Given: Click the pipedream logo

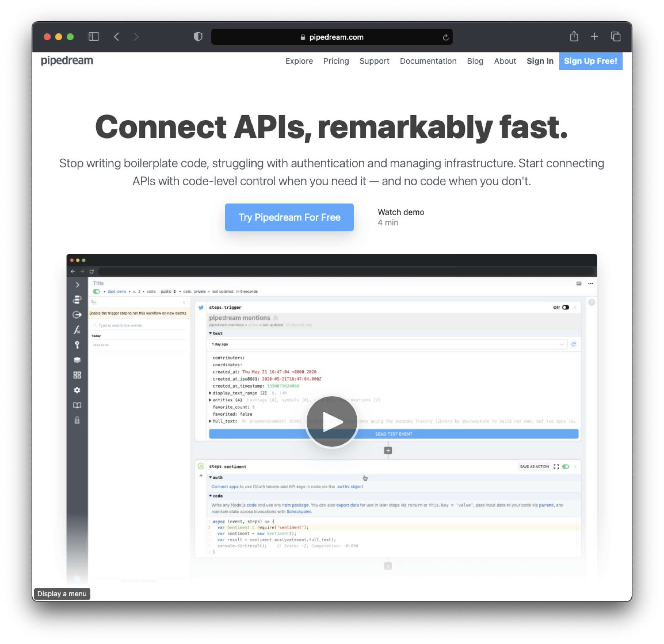Looking at the screenshot, I should (67, 61).
